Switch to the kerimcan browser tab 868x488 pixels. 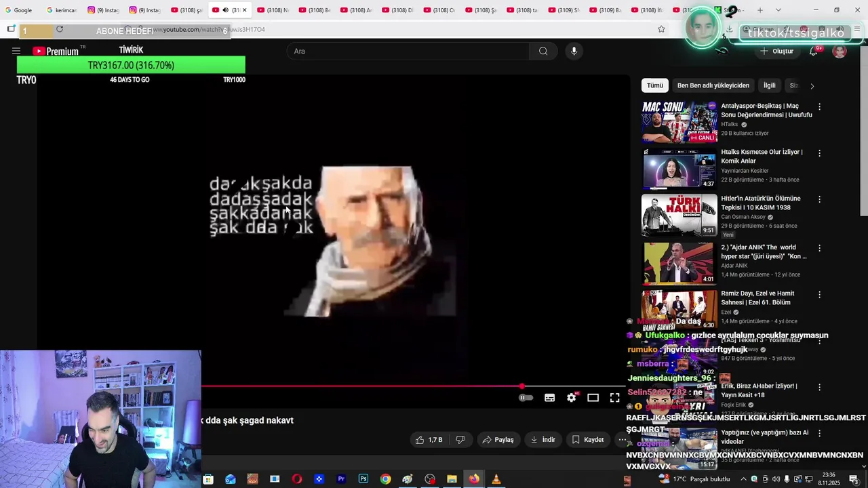(x=62, y=10)
